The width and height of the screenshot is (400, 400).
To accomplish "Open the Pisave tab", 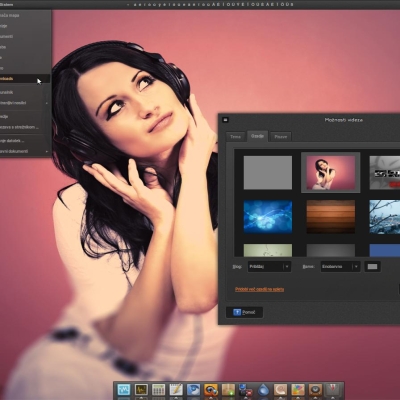I will tap(281, 137).
